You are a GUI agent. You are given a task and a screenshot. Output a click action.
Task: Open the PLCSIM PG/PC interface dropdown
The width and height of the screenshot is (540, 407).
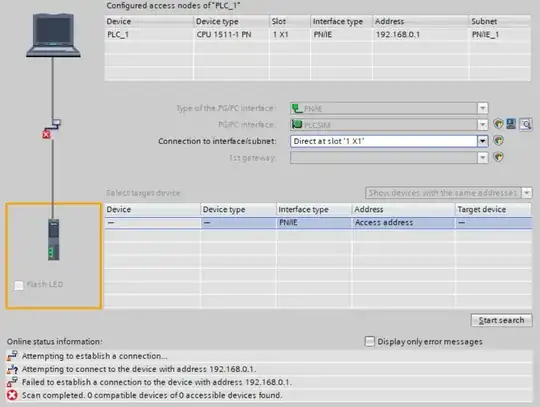[x=482, y=124]
